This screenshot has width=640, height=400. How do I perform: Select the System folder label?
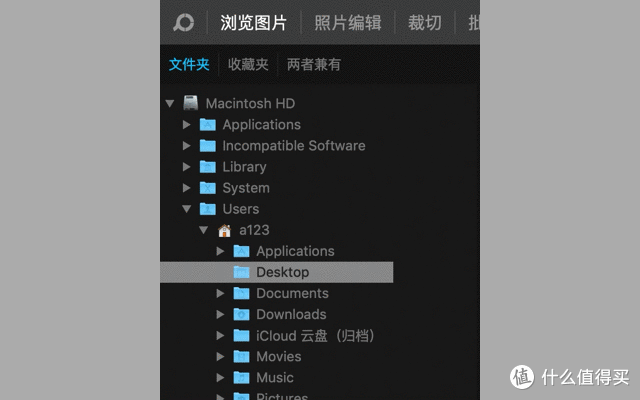[246, 188]
